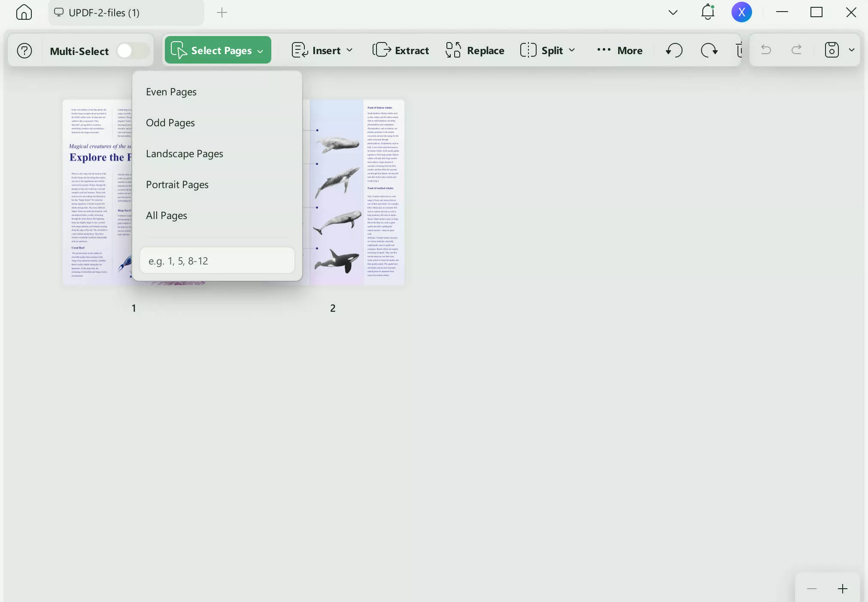
Task: Select page 2 thumbnail
Action: click(x=356, y=192)
